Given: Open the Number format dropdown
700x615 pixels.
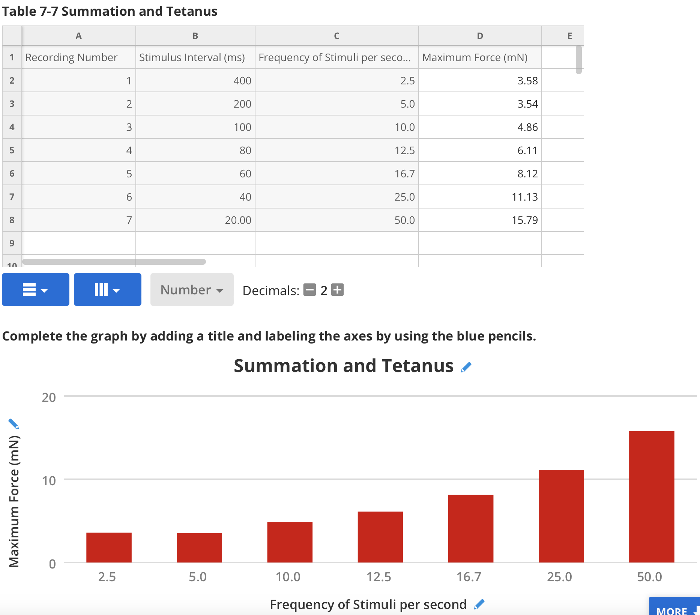Looking at the screenshot, I should click(x=192, y=289).
